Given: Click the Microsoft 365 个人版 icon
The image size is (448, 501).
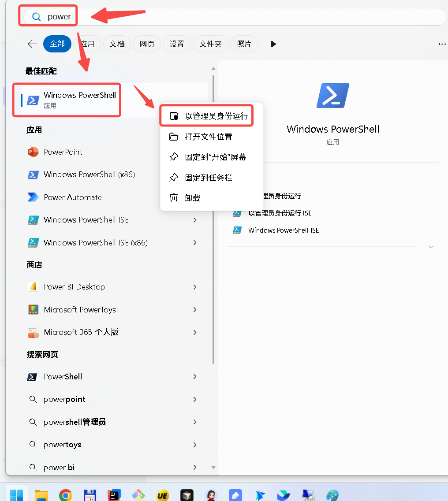Looking at the screenshot, I should pos(33,332).
